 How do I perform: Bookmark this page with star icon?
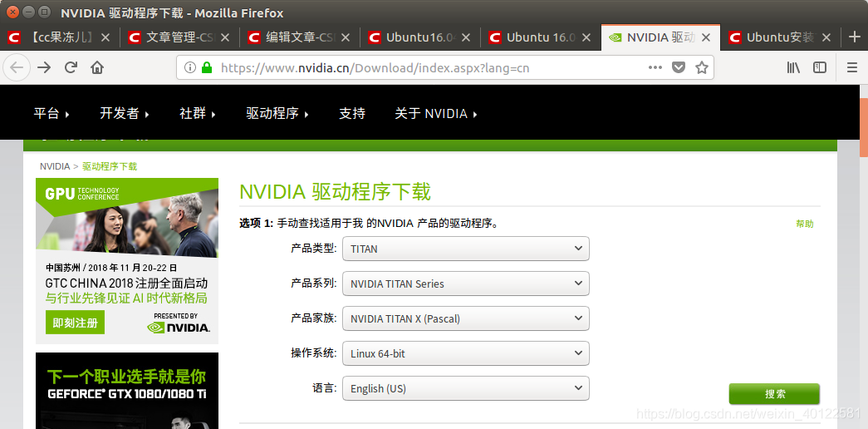[x=701, y=67]
